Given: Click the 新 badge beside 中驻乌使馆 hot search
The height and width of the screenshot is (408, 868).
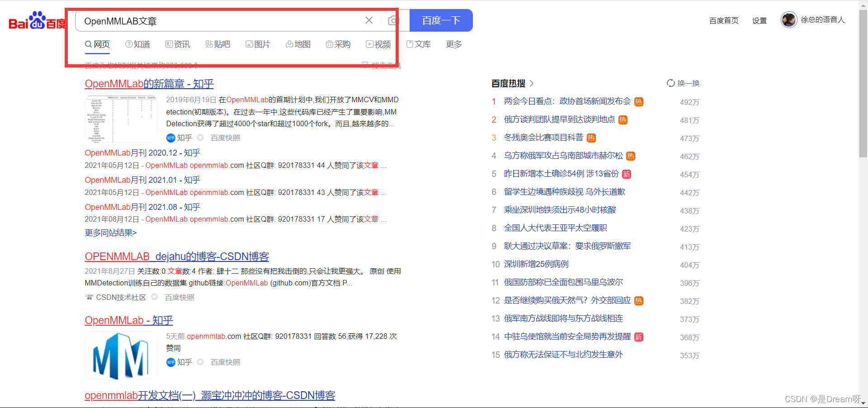Looking at the screenshot, I should pyautogui.click(x=638, y=337).
